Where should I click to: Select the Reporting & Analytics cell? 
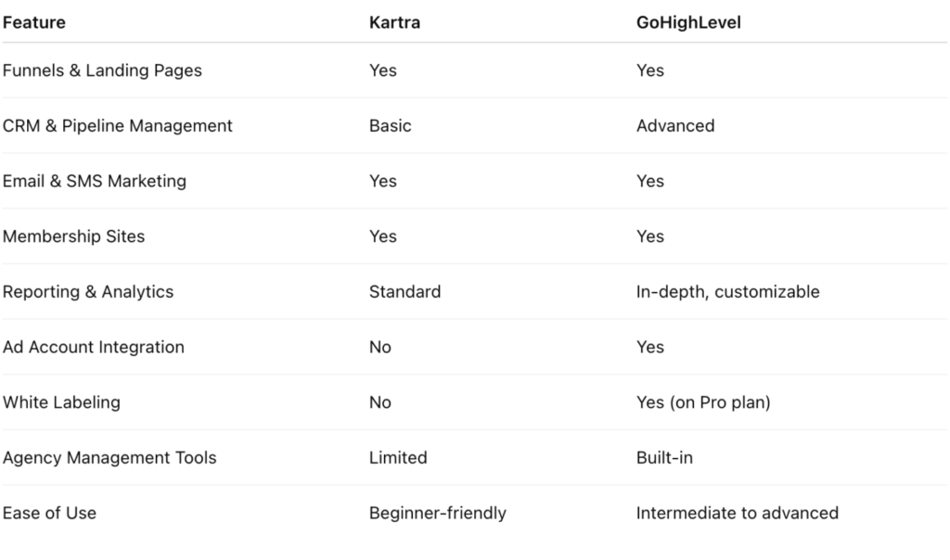[88, 291]
